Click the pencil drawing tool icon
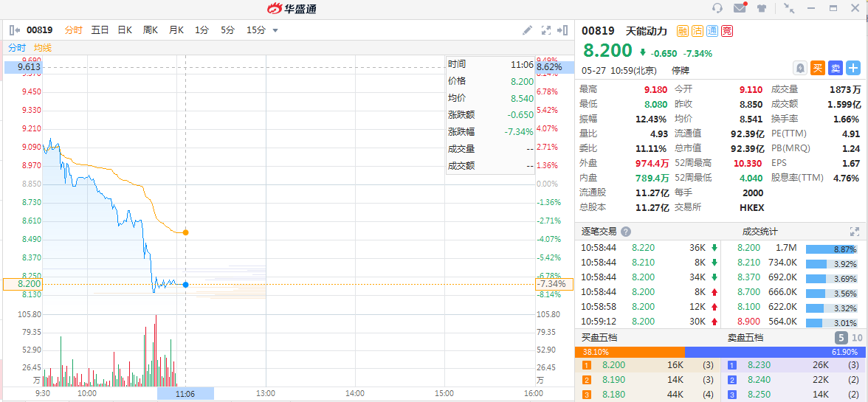This screenshot has height=402, width=868. [x=527, y=30]
